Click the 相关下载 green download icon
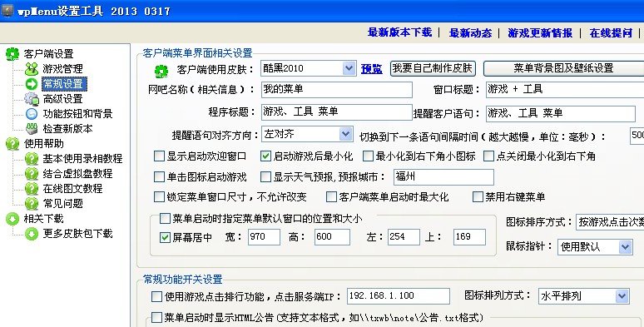Image resolution: width=644 pixels, height=327 pixels. coord(12,219)
